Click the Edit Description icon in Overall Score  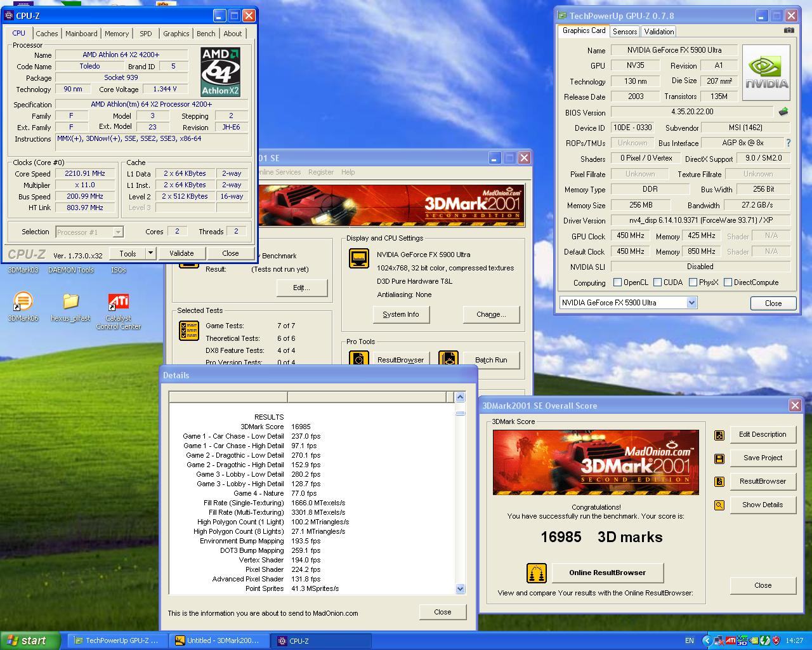719,435
